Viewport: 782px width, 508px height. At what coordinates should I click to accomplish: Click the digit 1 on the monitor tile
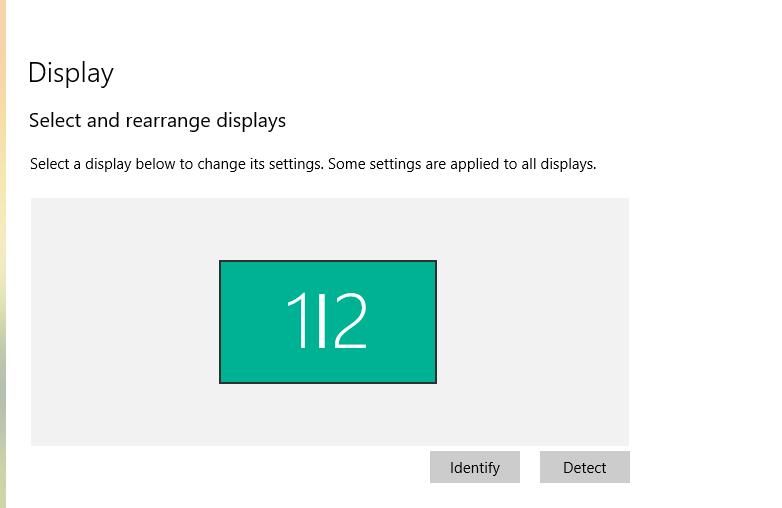(297, 320)
